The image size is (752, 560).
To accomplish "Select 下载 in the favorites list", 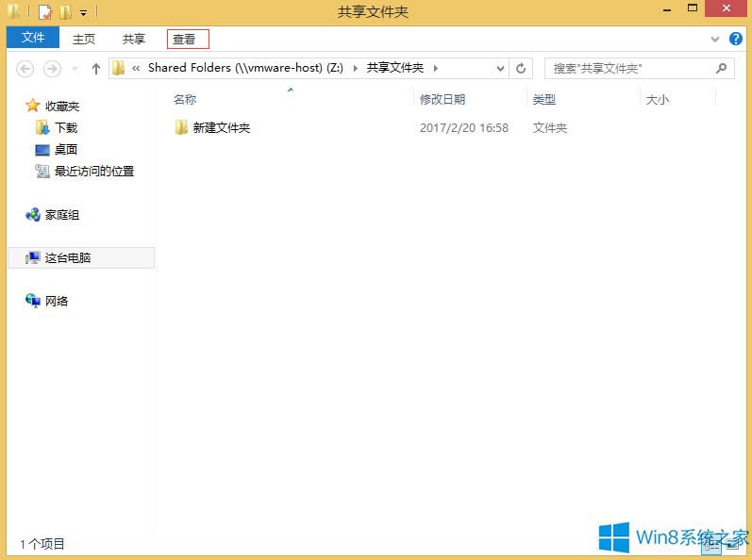I will point(65,128).
